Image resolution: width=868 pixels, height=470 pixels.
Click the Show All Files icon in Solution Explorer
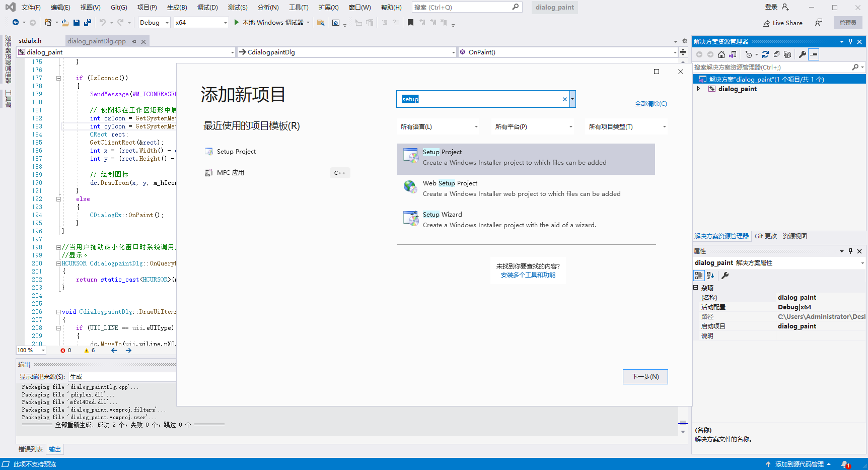click(787, 54)
